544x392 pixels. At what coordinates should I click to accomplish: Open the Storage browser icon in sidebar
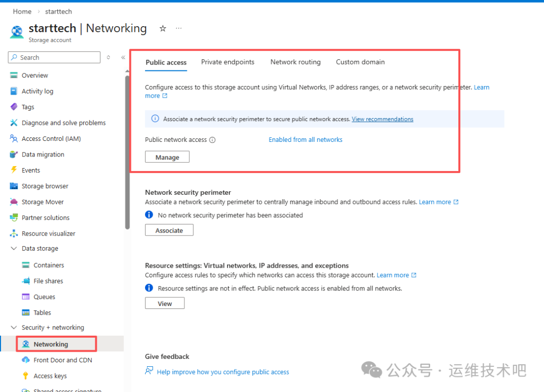14,186
